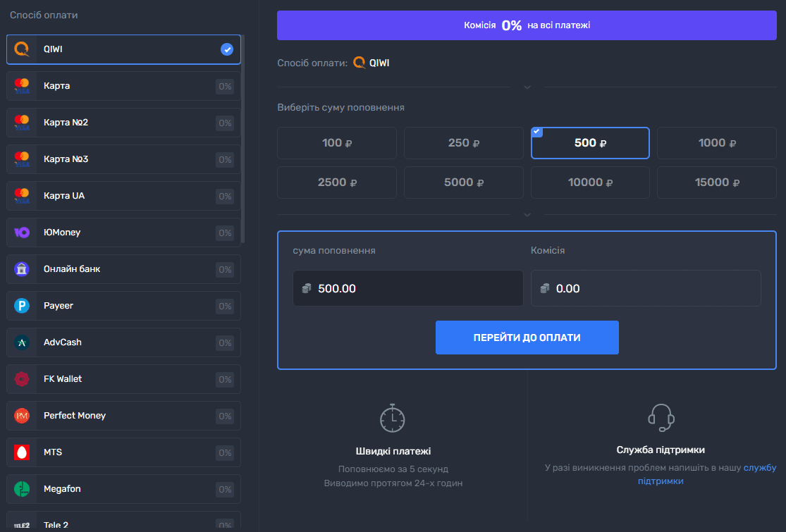
Task: Click the chevron under amount options
Action: 527,214
